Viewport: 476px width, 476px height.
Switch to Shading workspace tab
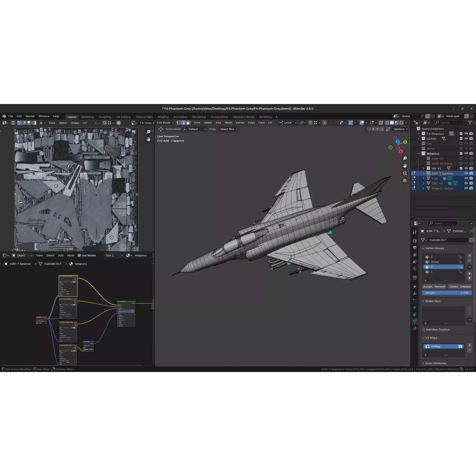(163, 117)
